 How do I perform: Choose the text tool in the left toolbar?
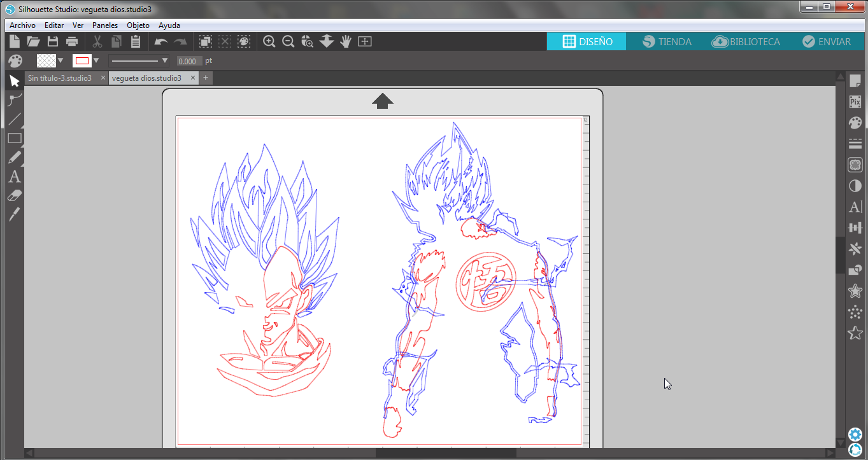tap(14, 176)
